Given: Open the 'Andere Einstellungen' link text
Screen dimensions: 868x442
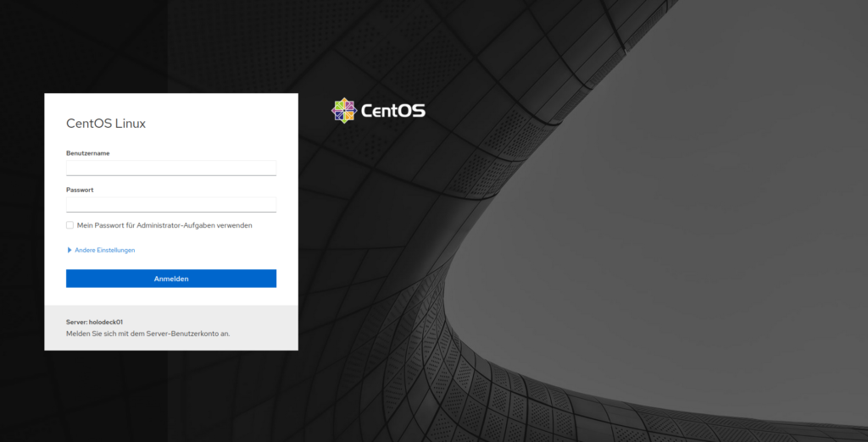Looking at the screenshot, I should (104, 250).
